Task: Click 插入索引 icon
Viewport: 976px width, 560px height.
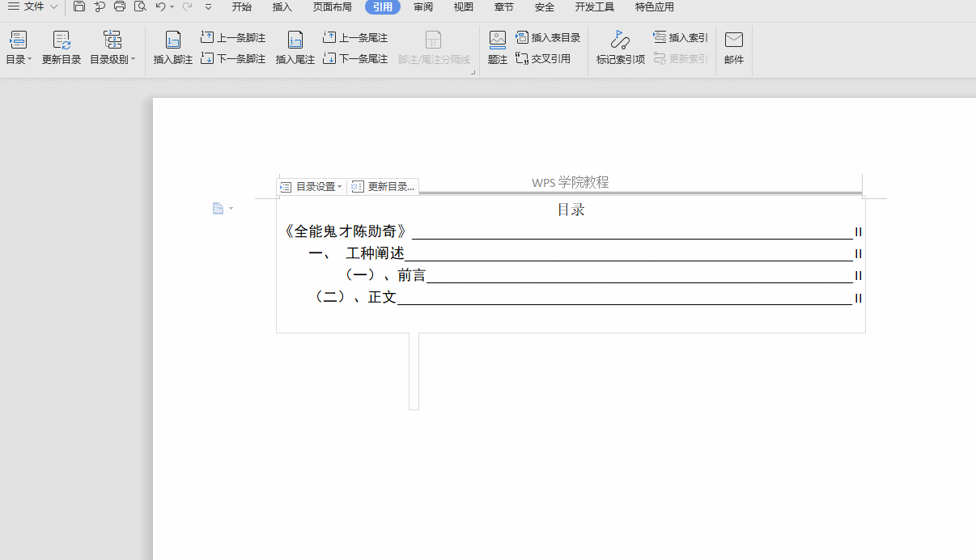Action: pos(681,38)
